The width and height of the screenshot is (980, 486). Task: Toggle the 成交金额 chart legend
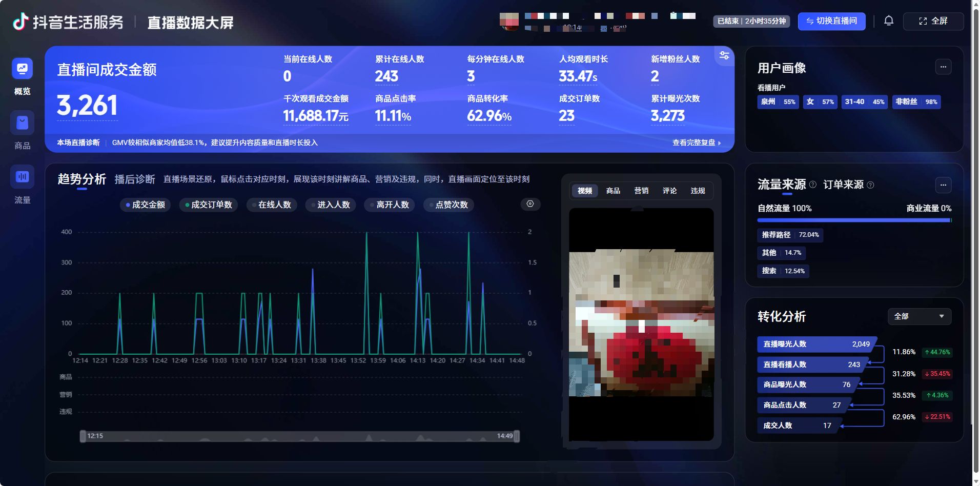click(x=146, y=205)
